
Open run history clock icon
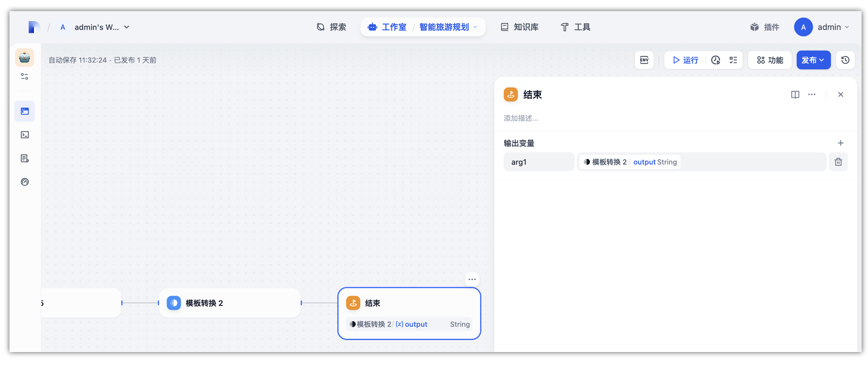click(x=716, y=60)
